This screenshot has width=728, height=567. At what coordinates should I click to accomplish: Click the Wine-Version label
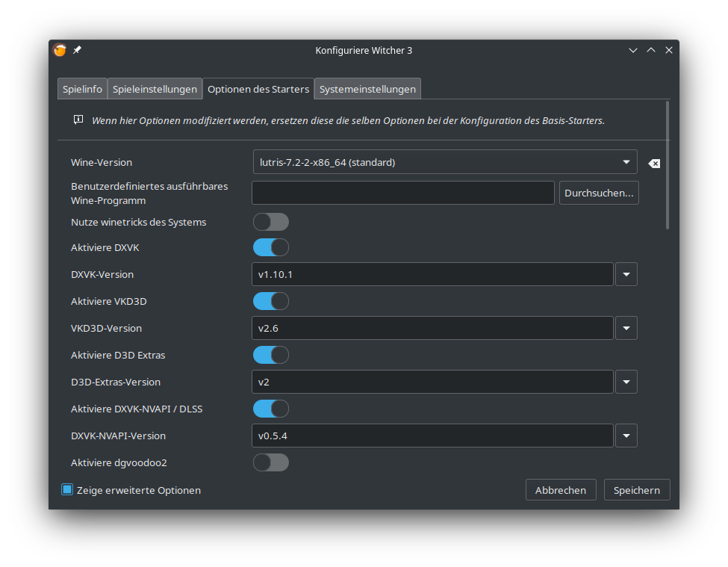coord(102,163)
